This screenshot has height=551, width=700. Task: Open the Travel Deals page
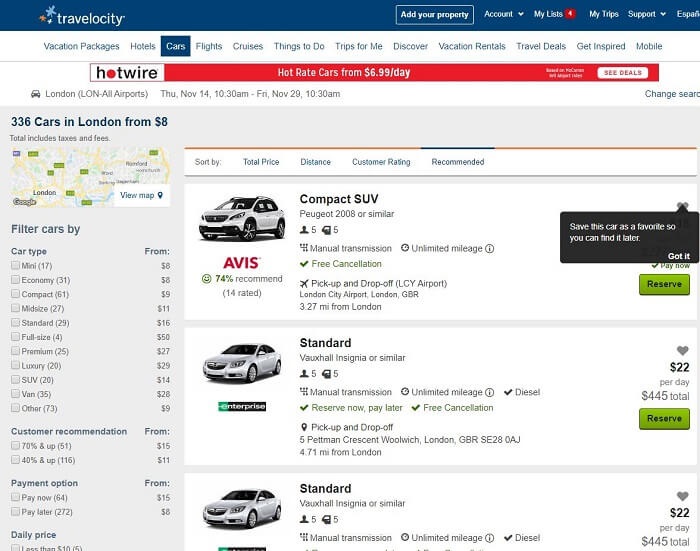point(541,46)
